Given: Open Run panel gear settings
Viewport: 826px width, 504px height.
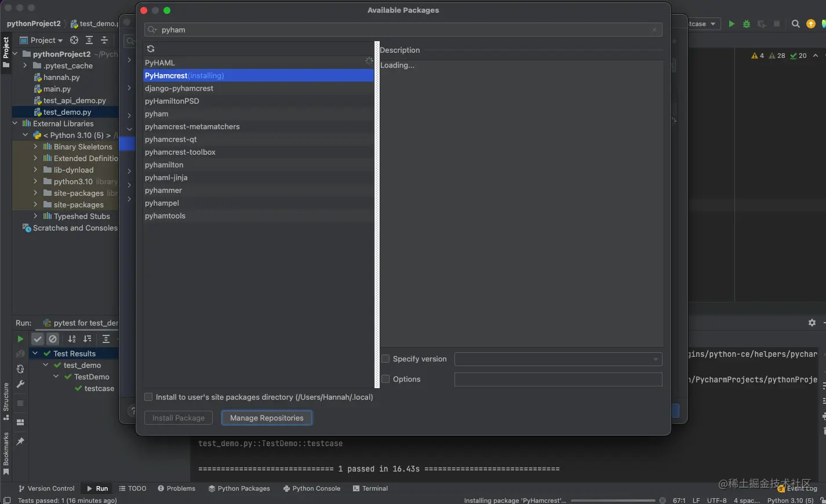Looking at the screenshot, I should [812, 323].
